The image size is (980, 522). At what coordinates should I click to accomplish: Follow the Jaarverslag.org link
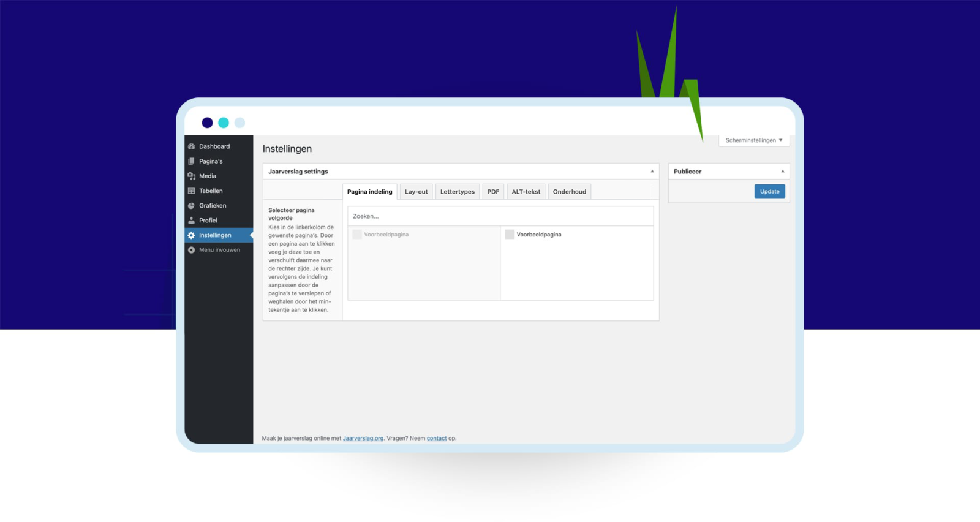point(363,439)
